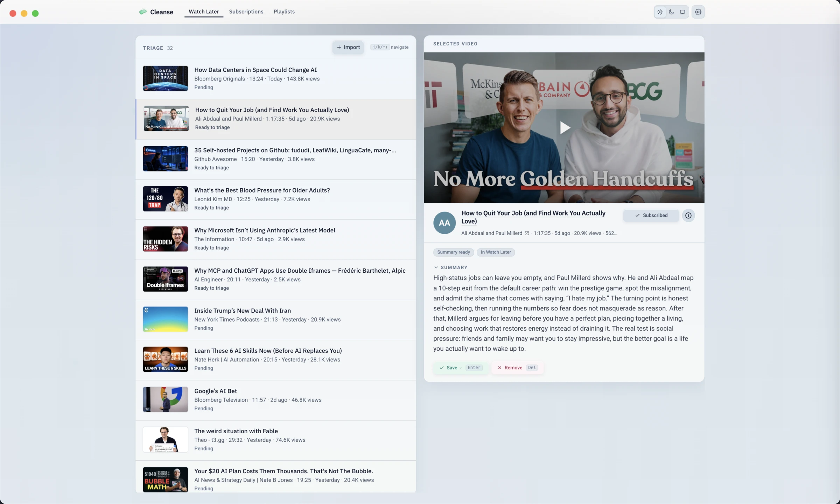
Task: Click the Import button
Action: tap(348, 47)
